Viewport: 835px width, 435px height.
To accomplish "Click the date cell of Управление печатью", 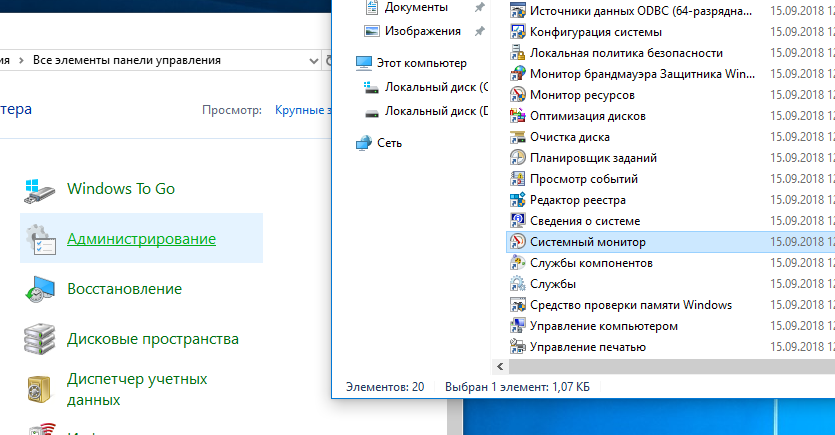I will click(803, 347).
